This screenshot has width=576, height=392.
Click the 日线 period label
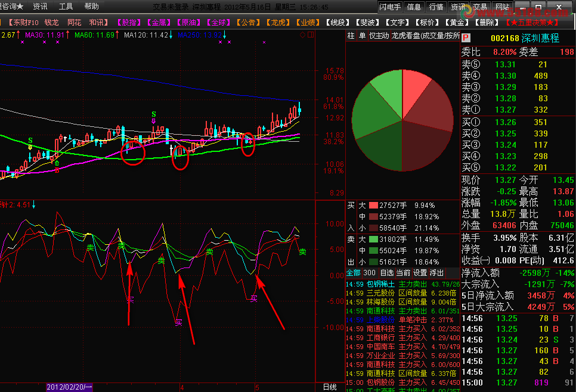click(x=330, y=387)
